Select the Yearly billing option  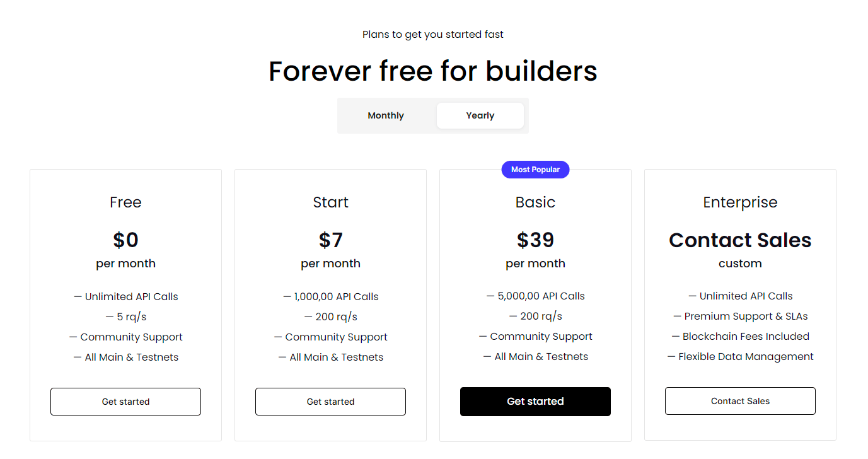[480, 115]
